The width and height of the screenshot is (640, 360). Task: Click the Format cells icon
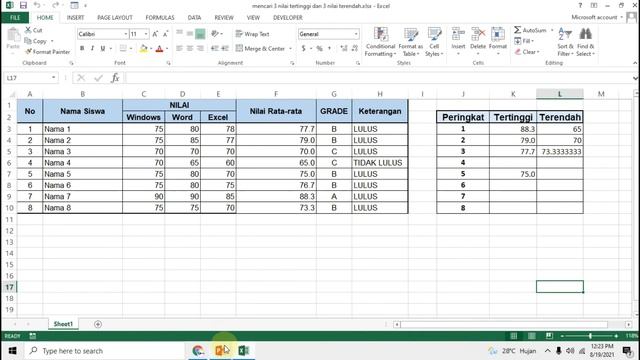pos(498,35)
